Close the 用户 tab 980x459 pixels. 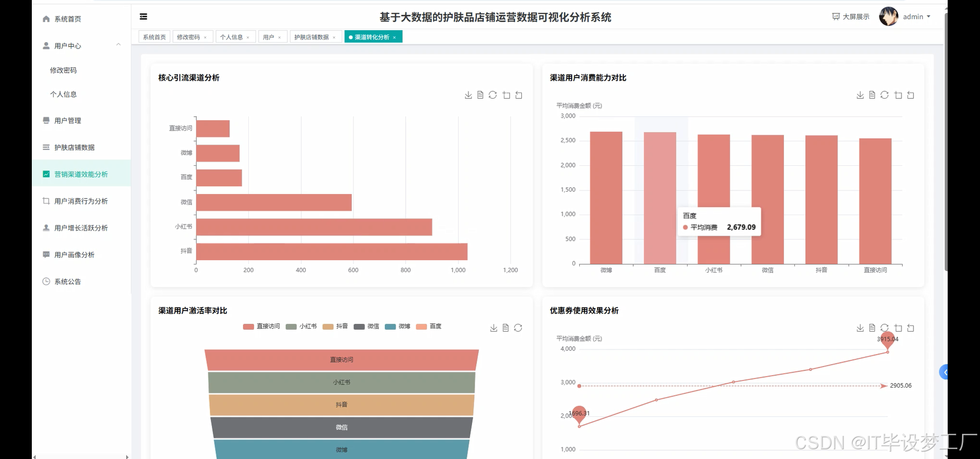tap(279, 37)
